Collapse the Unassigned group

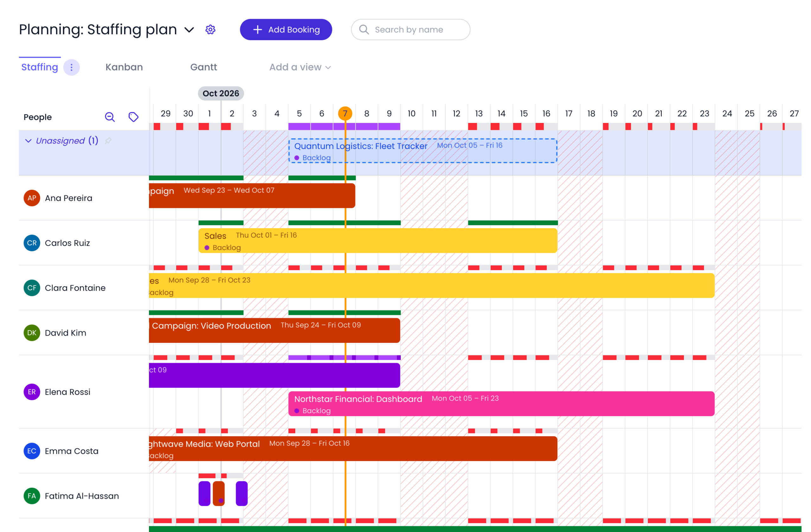point(28,141)
